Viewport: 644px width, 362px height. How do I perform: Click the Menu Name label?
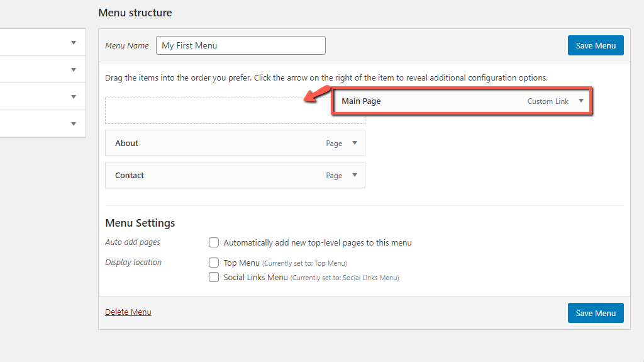click(127, 46)
